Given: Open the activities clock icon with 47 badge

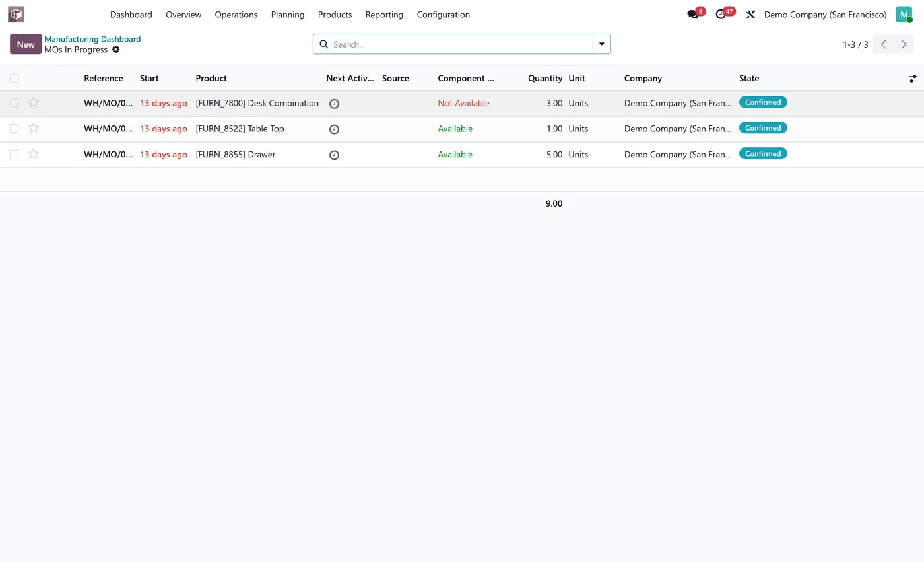Looking at the screenshot, I should click(x=721, y=14).
